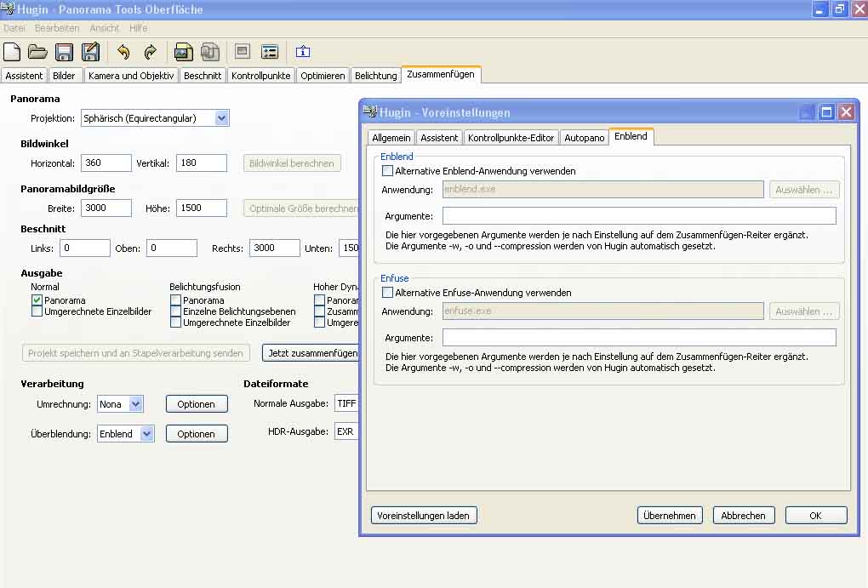Click the blue info icon in the toolbar

(302, 52)
